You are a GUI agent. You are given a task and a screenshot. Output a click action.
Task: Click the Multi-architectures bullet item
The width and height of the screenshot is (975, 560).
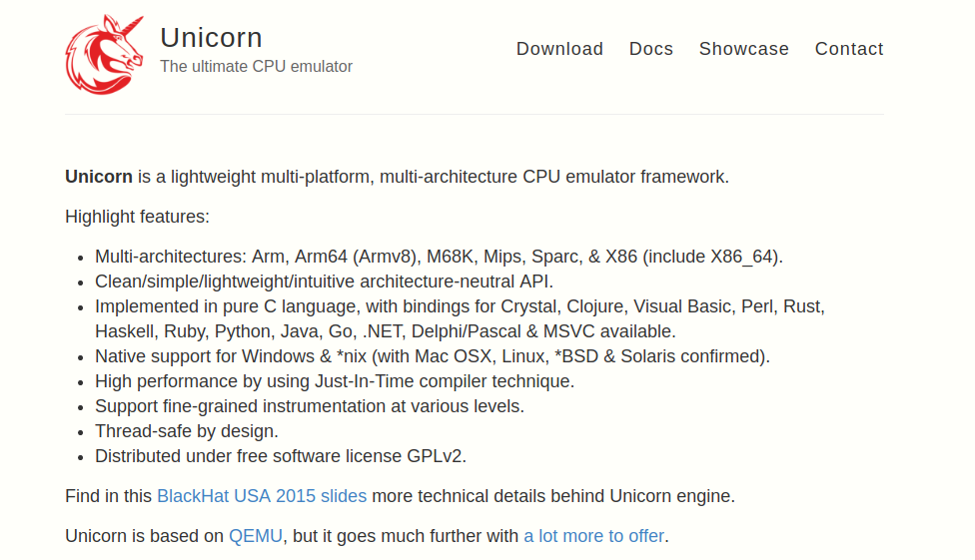point(439,257)
